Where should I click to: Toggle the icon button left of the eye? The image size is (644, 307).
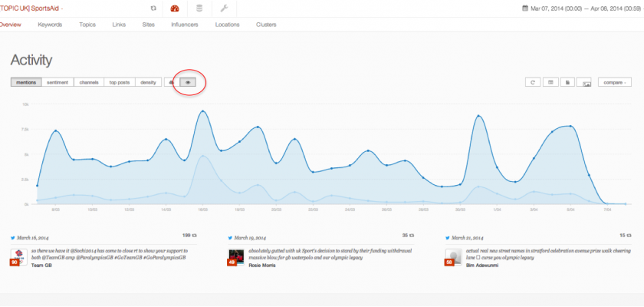pyautogui.click(x=171, y=82)
